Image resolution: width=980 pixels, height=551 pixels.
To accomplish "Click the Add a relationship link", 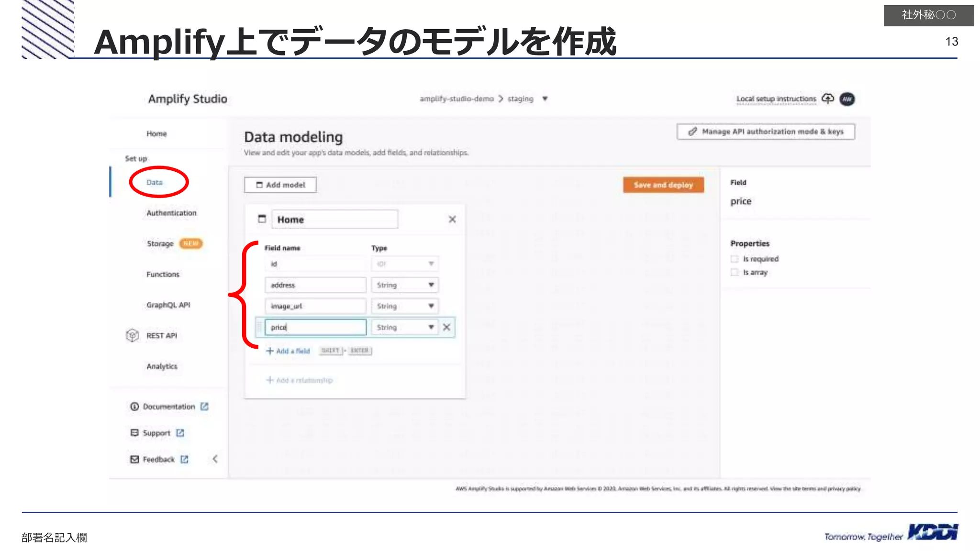I will 304,380.
